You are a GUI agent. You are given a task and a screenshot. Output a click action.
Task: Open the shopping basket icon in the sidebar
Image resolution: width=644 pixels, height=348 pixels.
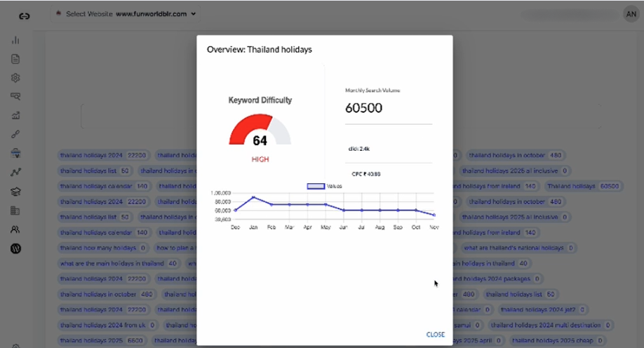[15, 153]
